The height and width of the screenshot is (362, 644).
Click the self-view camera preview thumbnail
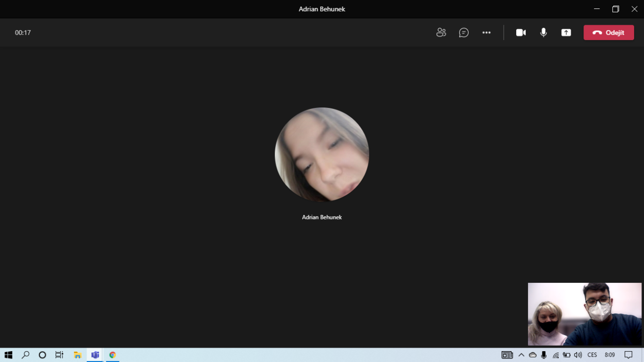(x=585, y=314)
